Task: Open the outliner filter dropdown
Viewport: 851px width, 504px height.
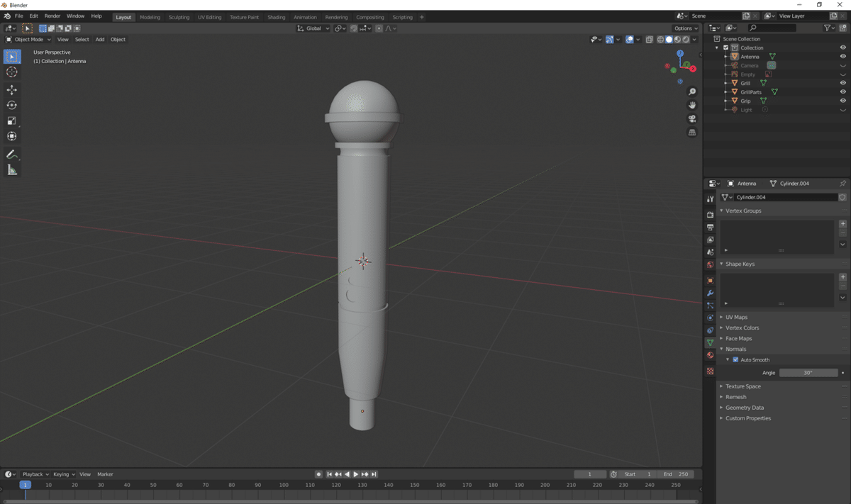Action: [x=829, y=28]
